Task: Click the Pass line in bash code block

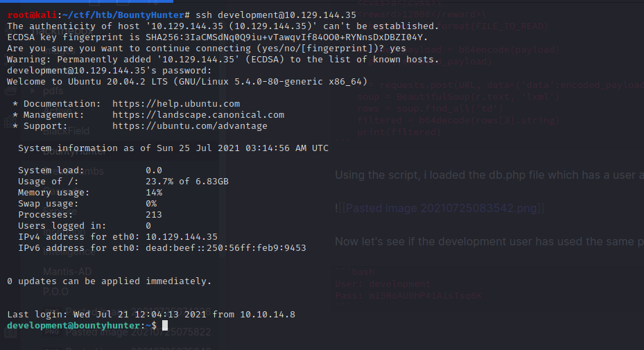Action: click(408, 295)
